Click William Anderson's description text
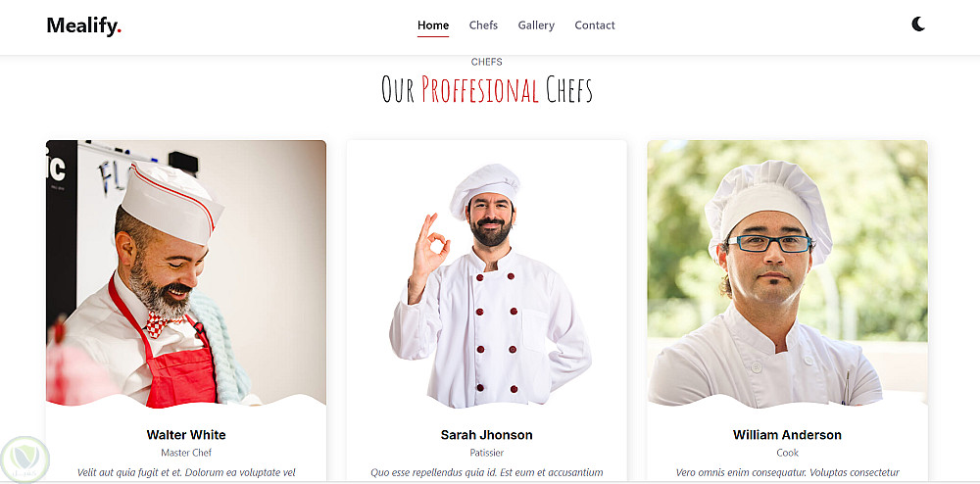 [x=788, y=473]
